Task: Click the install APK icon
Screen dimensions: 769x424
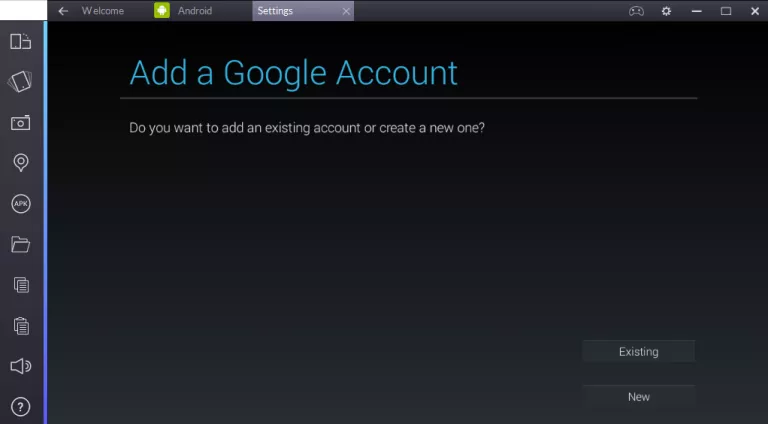Action: pos(21,203)
